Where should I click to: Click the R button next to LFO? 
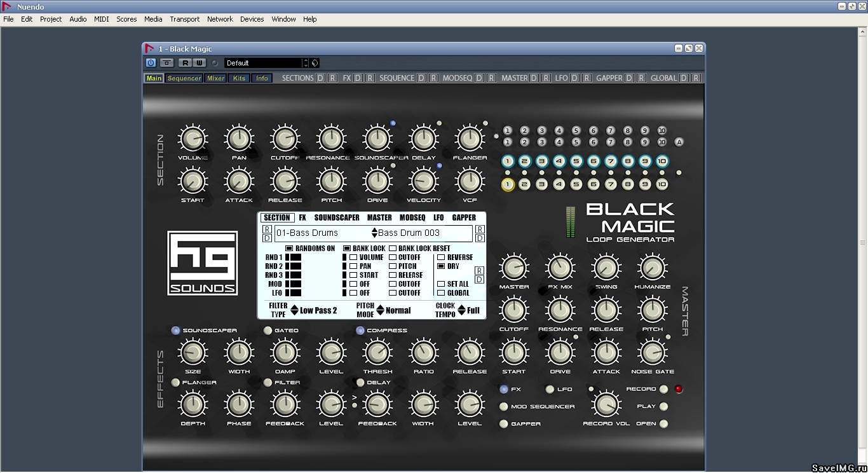pyautogui.click(x=587, y=78)
